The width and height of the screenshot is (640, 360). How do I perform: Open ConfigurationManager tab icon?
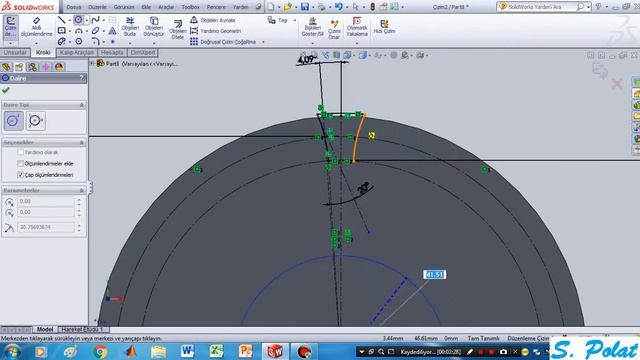pos(32,67)
